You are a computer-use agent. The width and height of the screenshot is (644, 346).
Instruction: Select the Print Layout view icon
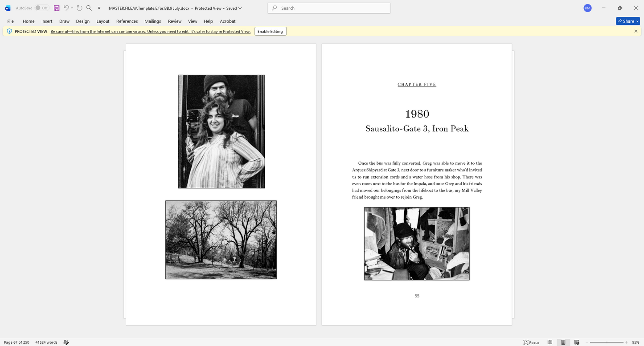coord(563,342)
